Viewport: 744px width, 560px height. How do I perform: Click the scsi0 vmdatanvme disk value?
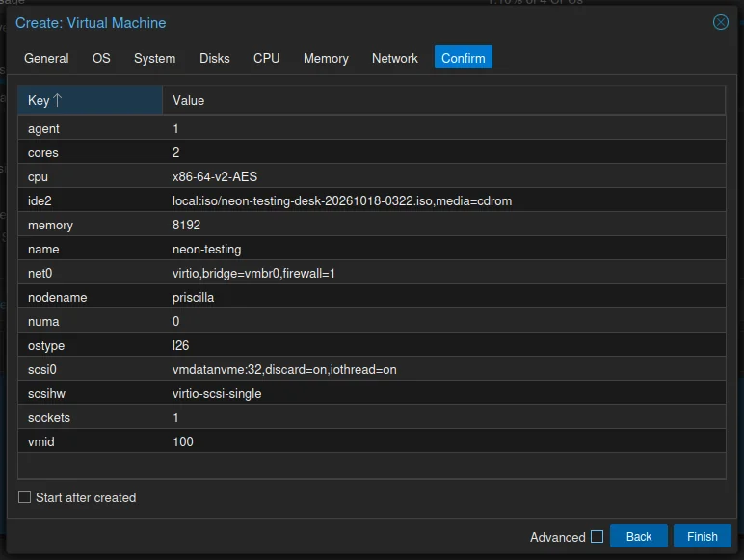(284, 369)
